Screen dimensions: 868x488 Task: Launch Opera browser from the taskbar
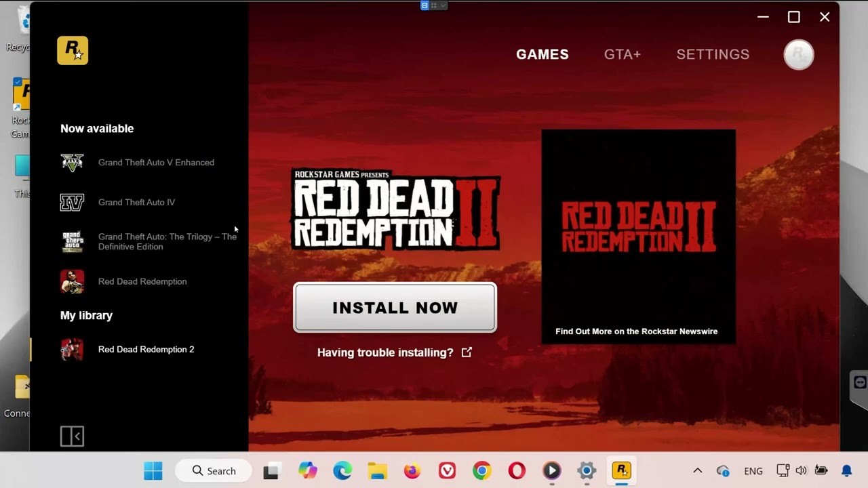tap(517, 470)
